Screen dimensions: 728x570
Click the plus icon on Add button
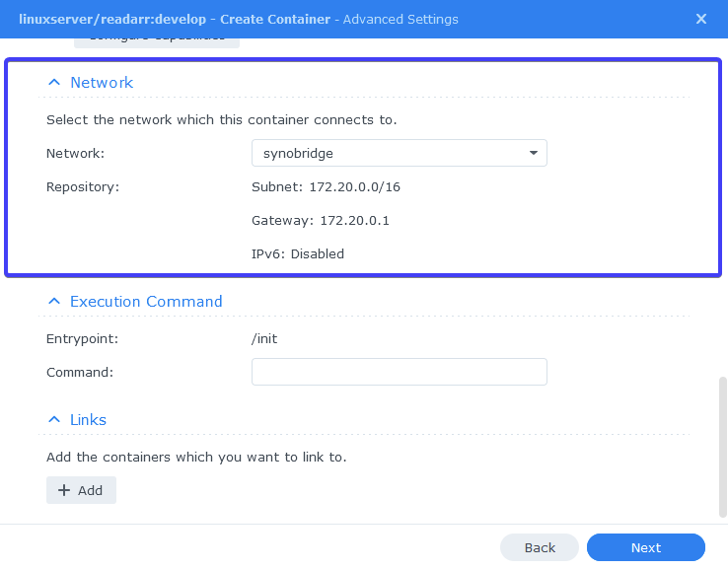(64, 490)
